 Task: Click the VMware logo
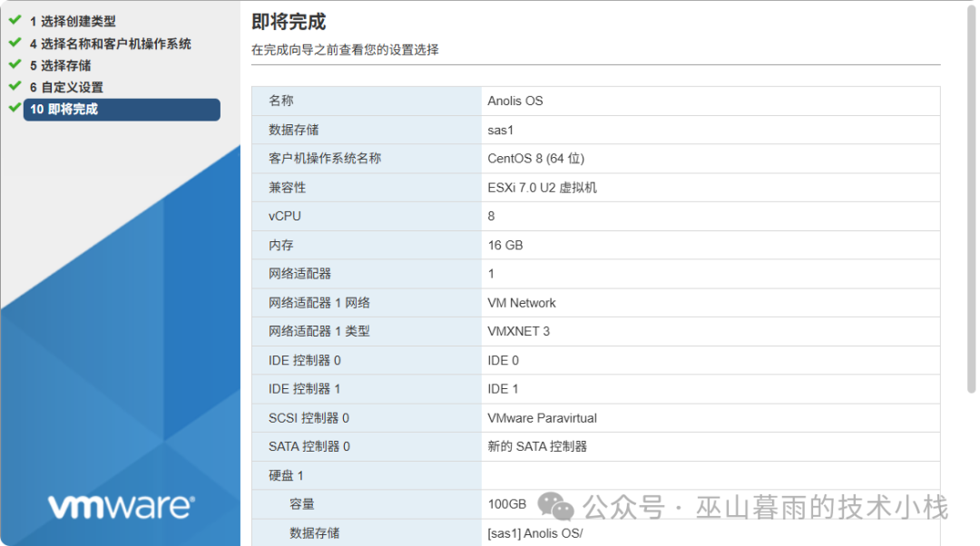click(120, 506)
